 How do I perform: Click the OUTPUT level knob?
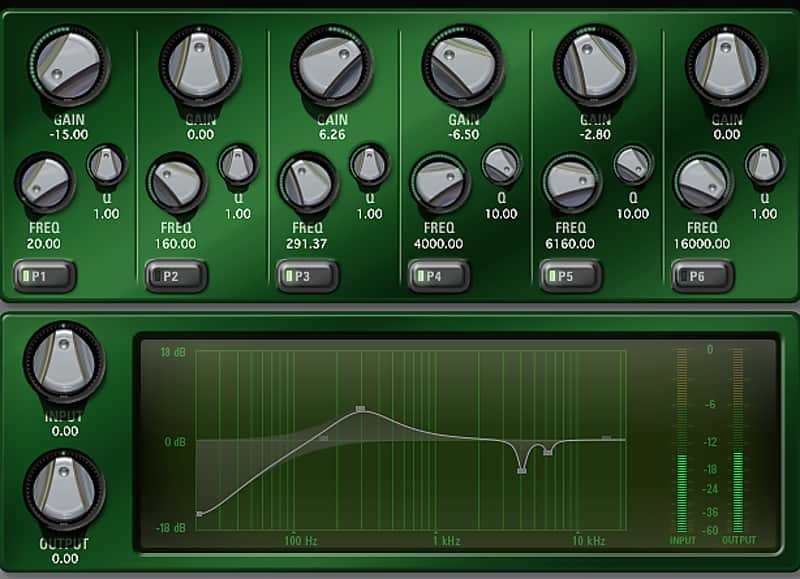(64, 490)
